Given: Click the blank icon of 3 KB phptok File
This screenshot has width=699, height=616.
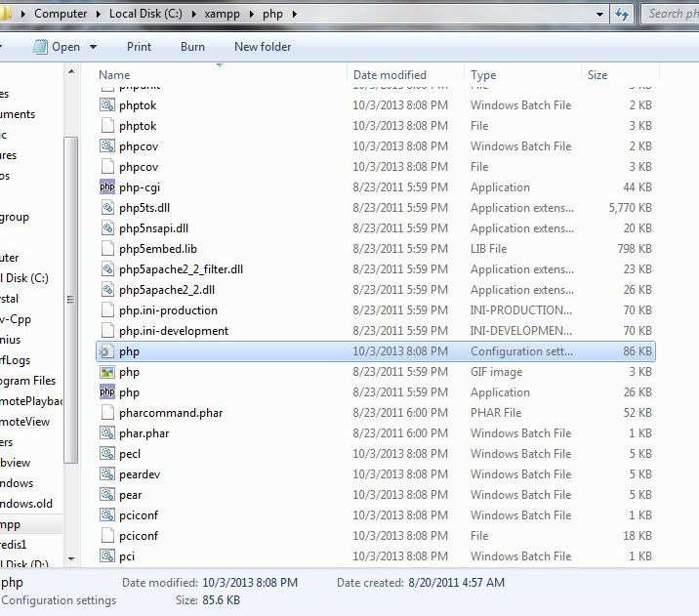Looking at the screenshot, I should pyautogui.click(x=107, y=126).
